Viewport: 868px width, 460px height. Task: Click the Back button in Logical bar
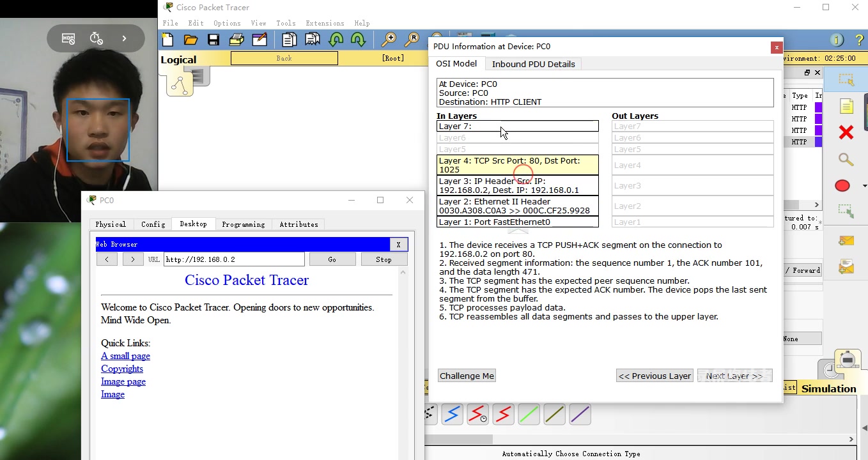pyautogui.click(x=284, y=58)
